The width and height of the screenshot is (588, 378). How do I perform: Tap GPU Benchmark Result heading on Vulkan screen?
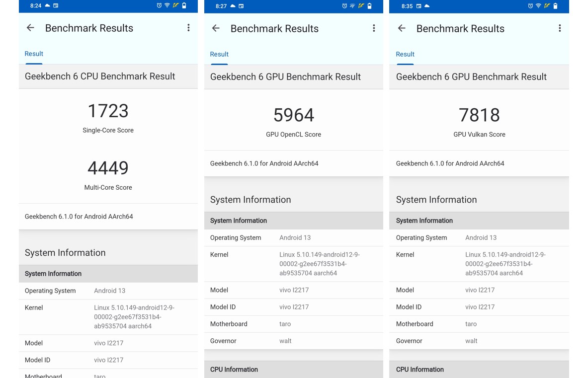[471, 77]
